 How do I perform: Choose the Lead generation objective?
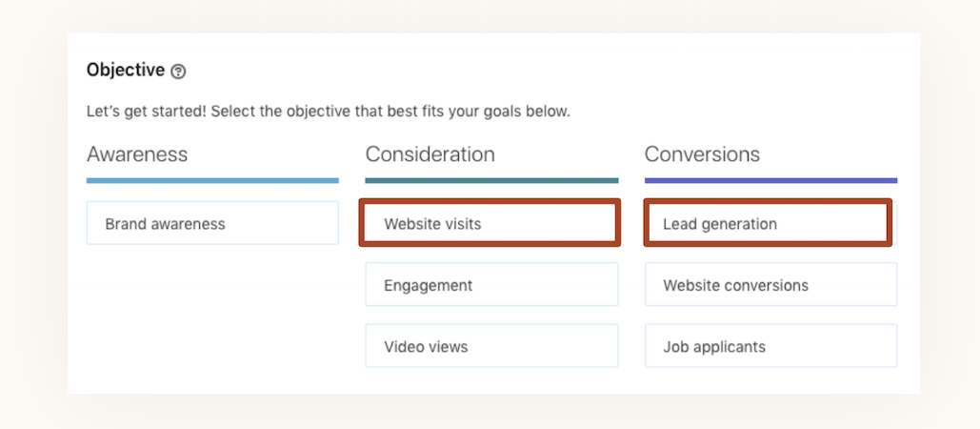coord(770,224)
